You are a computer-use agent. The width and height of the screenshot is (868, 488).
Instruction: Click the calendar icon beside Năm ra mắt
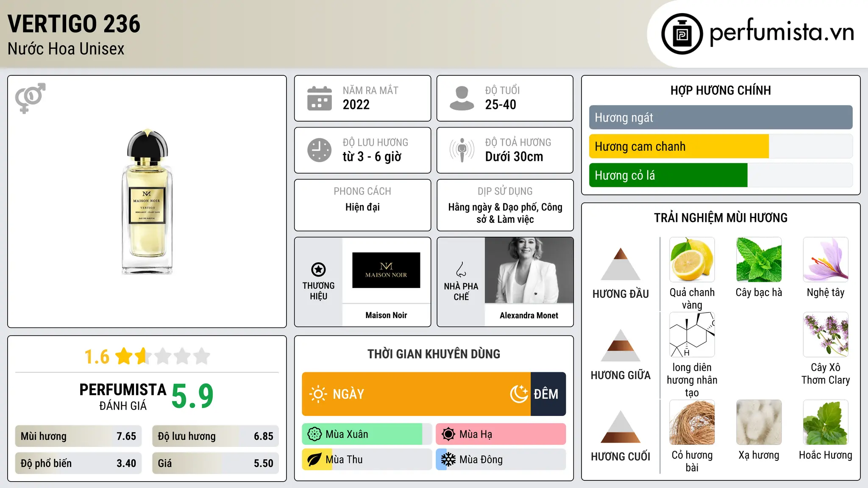[320, 98]
